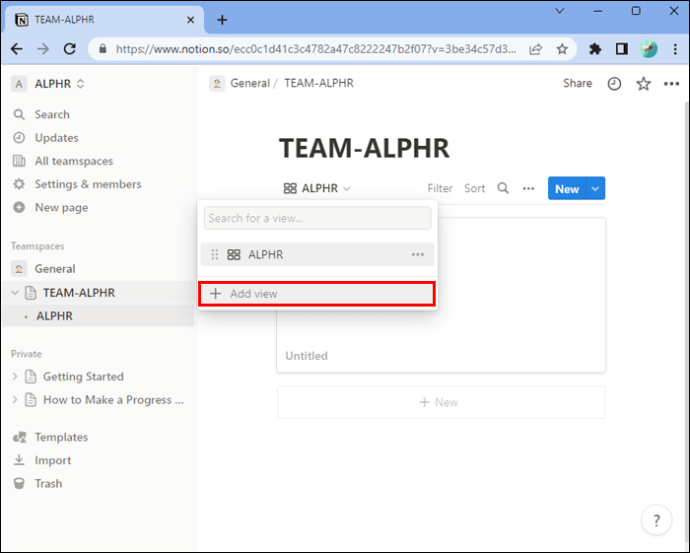The image size is (690, 553).
Task: Open the New button dropdown arrow
Action: 595,189
